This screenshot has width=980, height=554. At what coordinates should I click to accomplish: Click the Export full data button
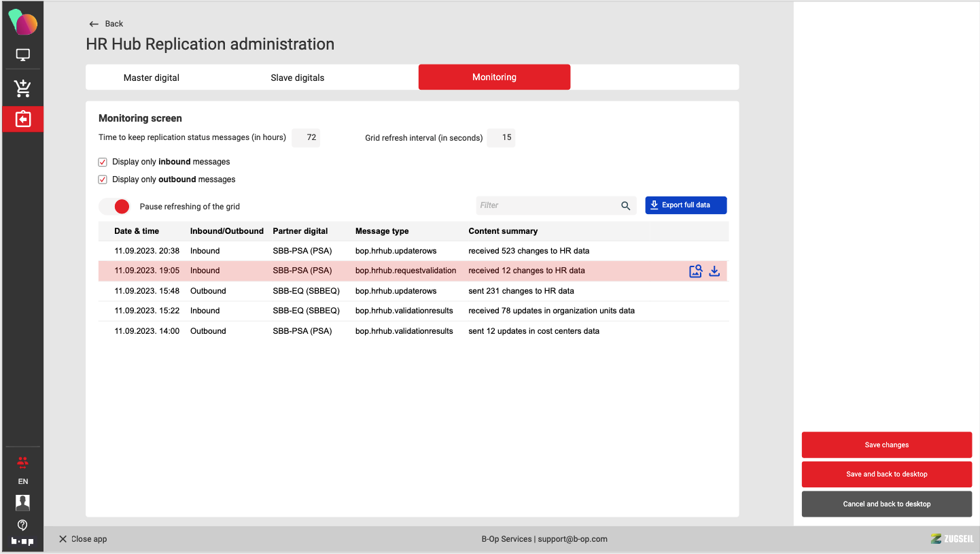[x=686, y=205]
